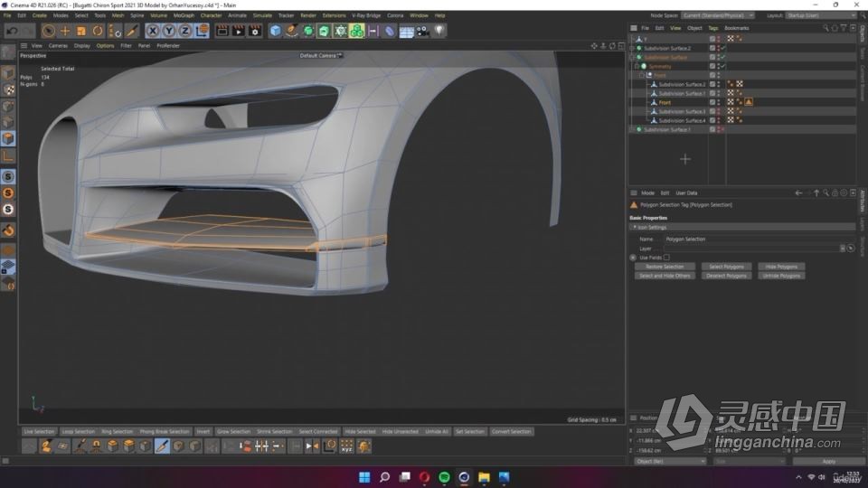Open Edit Render Settings icon

(x=255, y=31)
